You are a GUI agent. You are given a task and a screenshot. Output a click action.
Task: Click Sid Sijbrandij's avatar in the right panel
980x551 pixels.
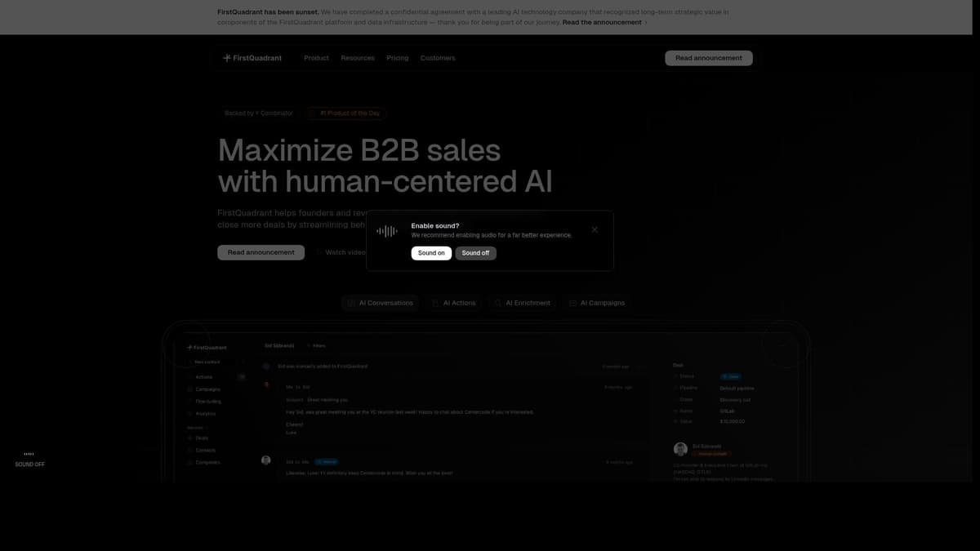680,449
